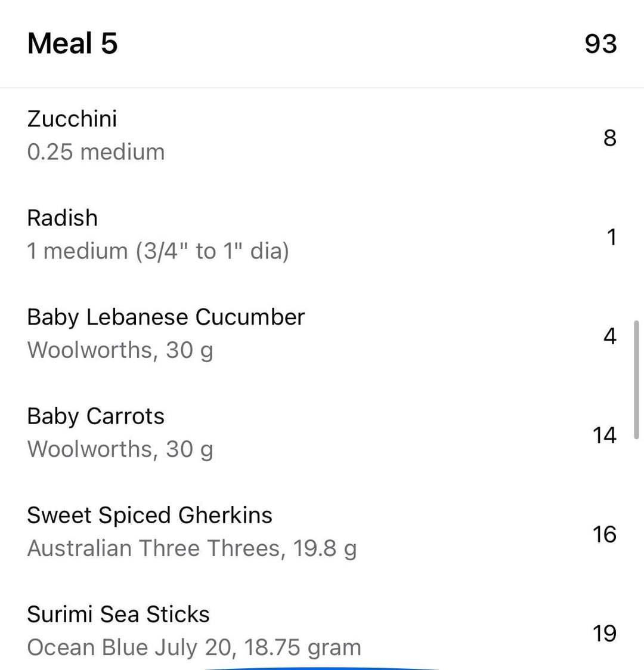
Task: Tap the Gherkins calorie value 16
Action: [x=604, y=535]
